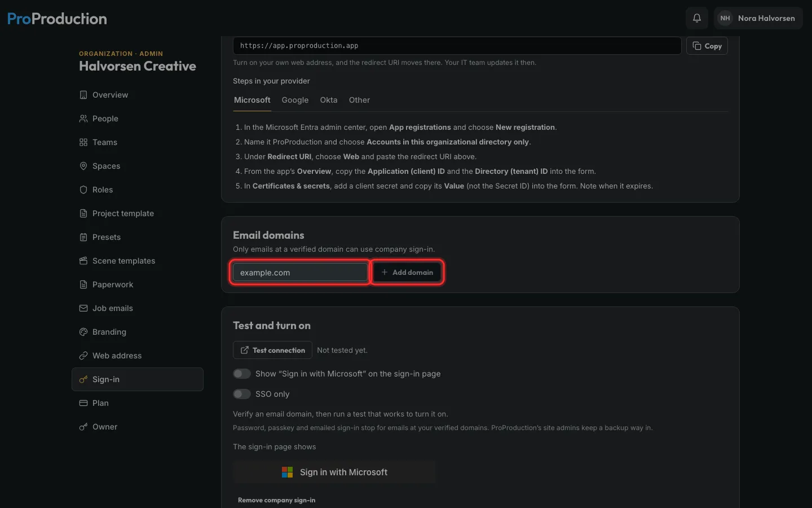The height and width of the screenshot is (508, 812).
Task: Toggle Show Sign in with Microsoft switch
Action: click(x=242, y=374)
